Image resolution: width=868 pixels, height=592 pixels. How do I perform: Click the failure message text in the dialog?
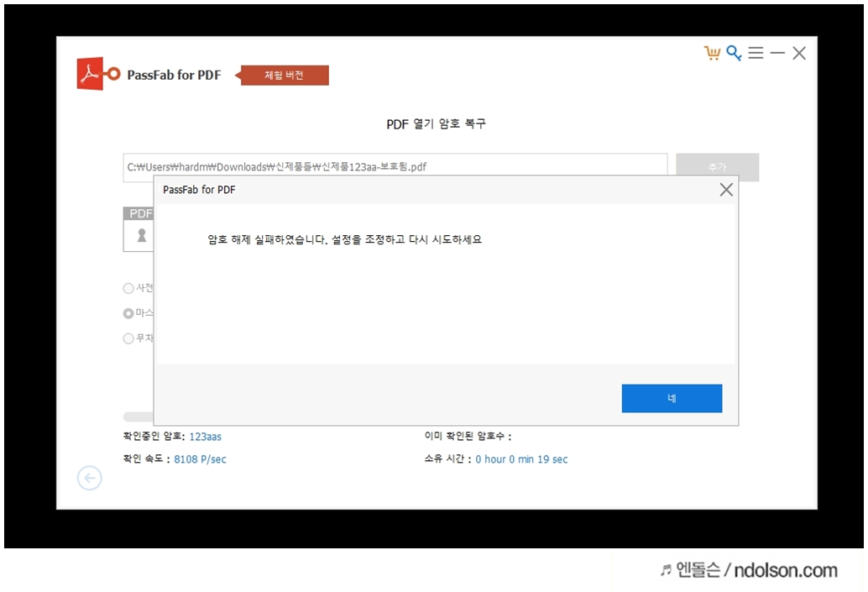tap(345, 239)
